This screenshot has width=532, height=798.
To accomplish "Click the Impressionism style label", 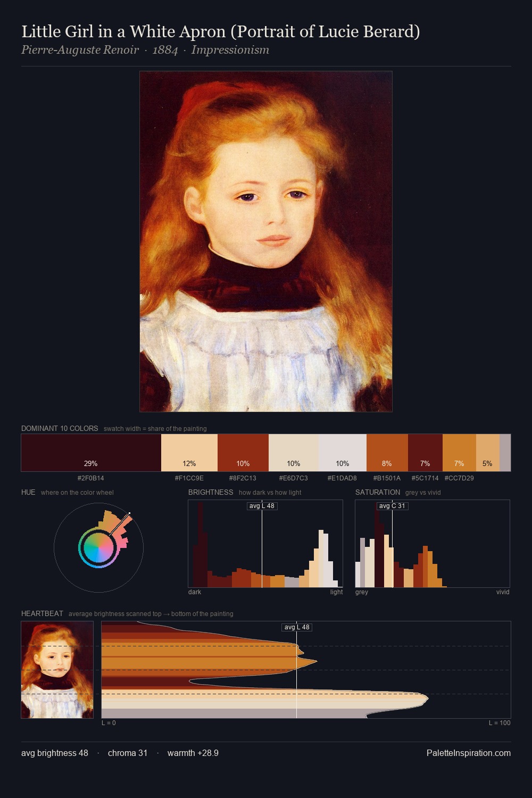I will [230, 50].
